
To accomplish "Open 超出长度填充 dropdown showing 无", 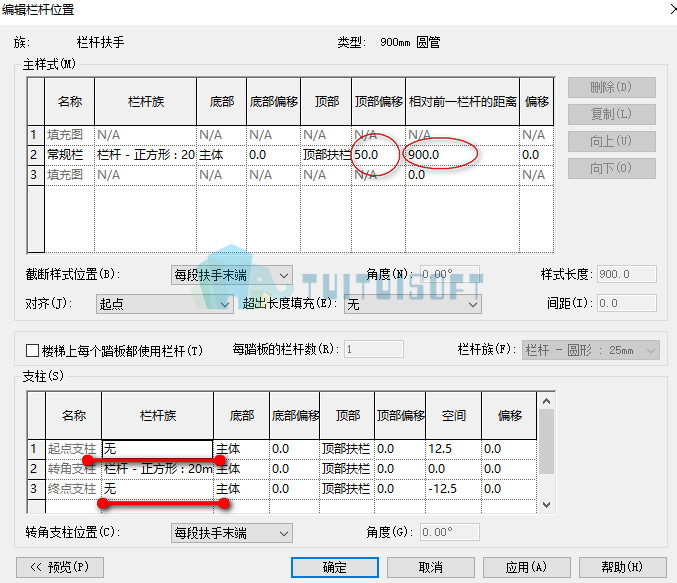I will point(412,304).
